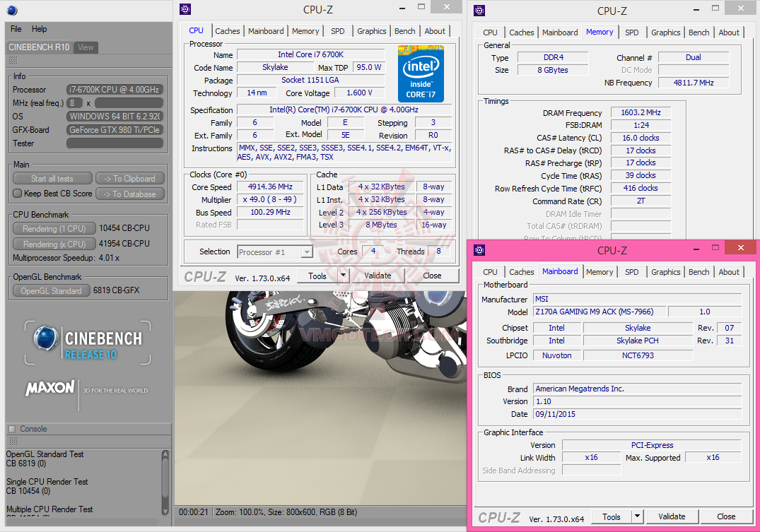Open the Processor #1 selection dropdown
Viewport: 760px width, 532px height.
point(306,252)
